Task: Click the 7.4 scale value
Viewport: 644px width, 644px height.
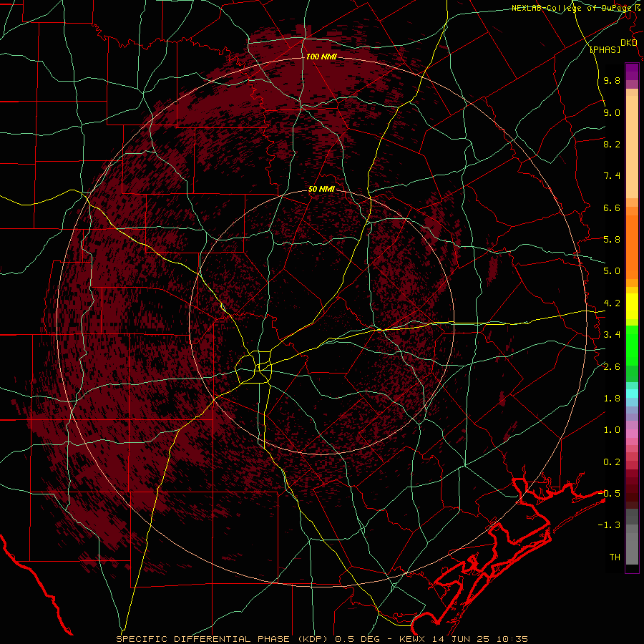Action: tap(612, 176)
